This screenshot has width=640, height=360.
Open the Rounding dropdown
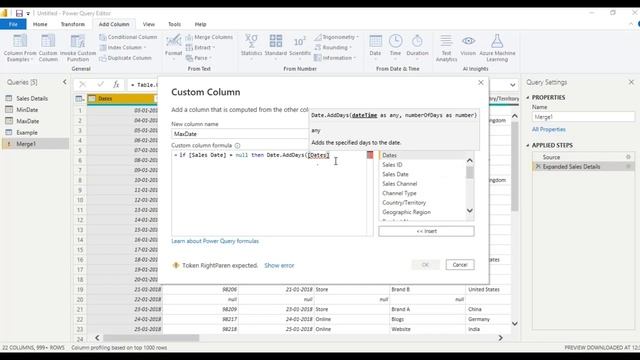click(x=333, y=47)
